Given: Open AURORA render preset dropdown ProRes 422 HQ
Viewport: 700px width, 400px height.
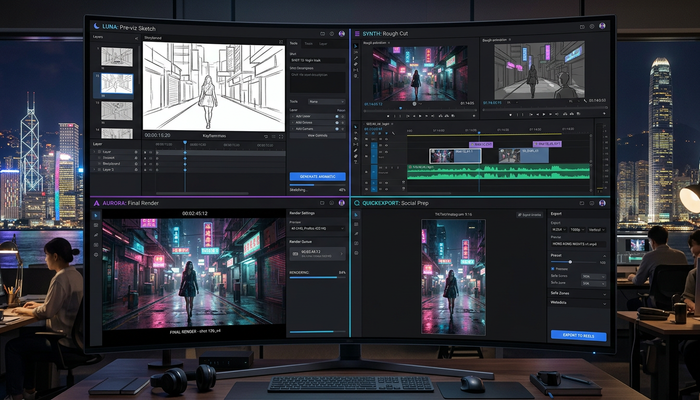Looking at the screenshot, I should click(317, 228).
